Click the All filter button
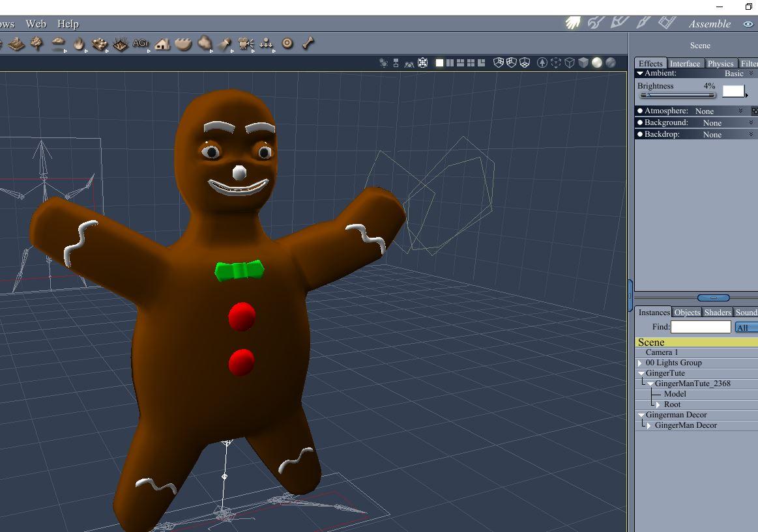 click(746, 328)
